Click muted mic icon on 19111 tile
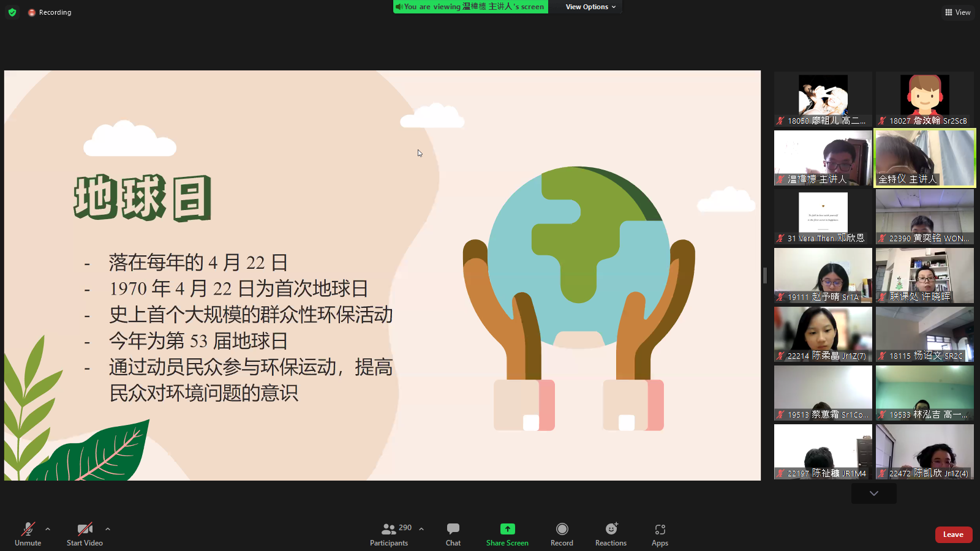This screenshot has width=980, height=551. click(x=780, y=297)
